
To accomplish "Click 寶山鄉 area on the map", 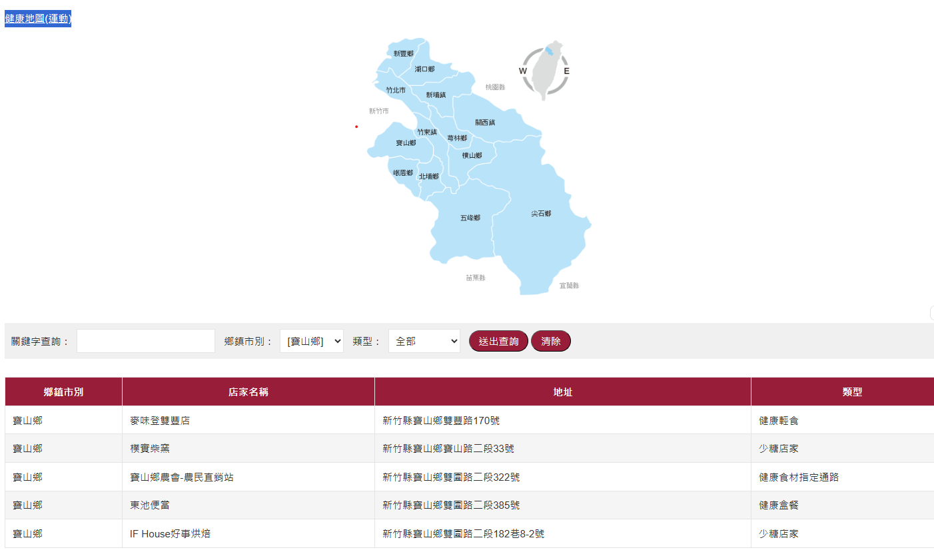I will pyautogui.click(x=405, y=143).
